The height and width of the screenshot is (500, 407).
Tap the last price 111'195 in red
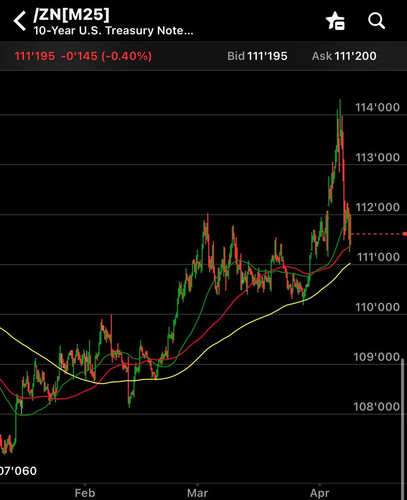(x=35, y=56)
